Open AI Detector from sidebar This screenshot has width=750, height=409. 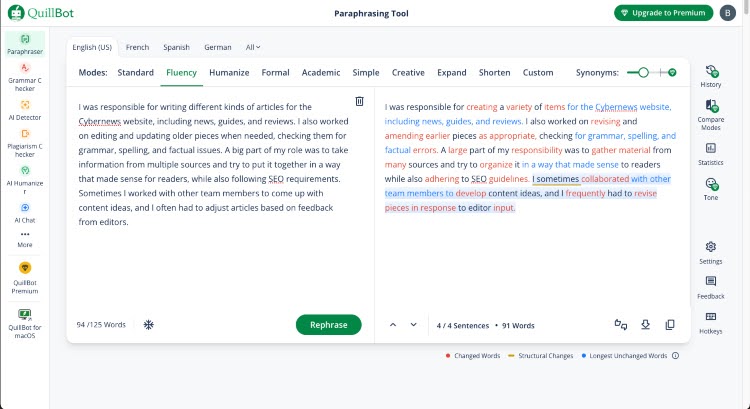[25, 110]
